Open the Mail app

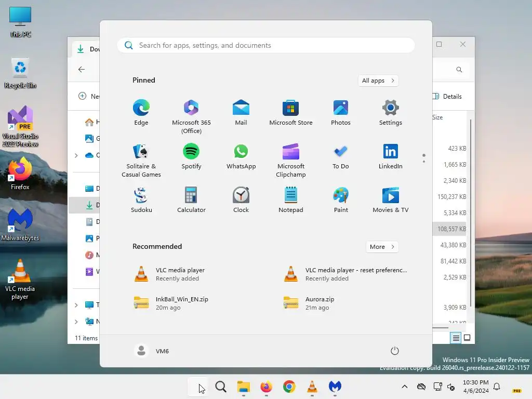point(241,112)
